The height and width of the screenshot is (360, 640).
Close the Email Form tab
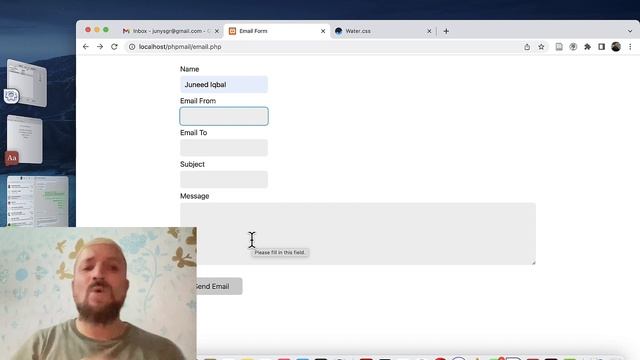click(x=323, y=31)
